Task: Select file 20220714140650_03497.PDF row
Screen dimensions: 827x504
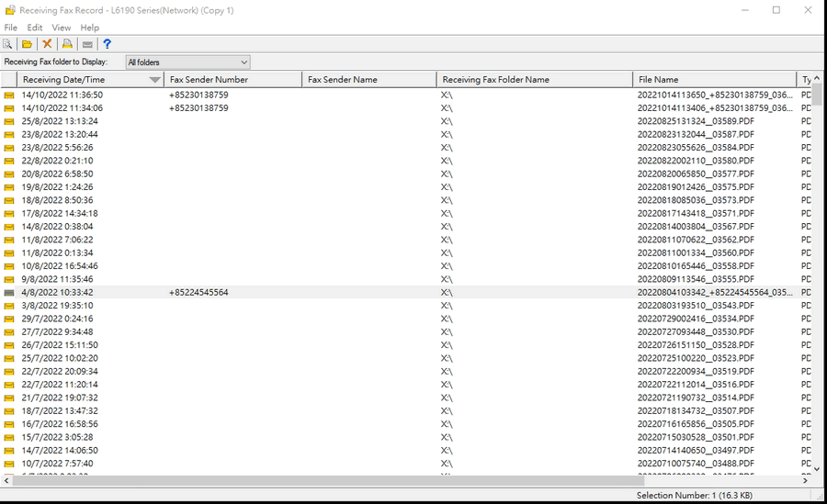Action: 696,451
